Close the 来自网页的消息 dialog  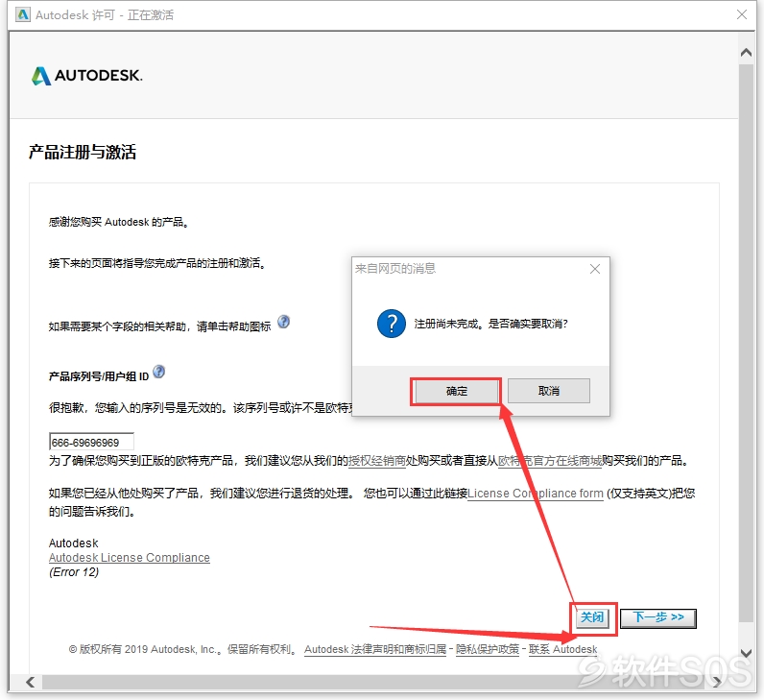(x=595, y=269)
